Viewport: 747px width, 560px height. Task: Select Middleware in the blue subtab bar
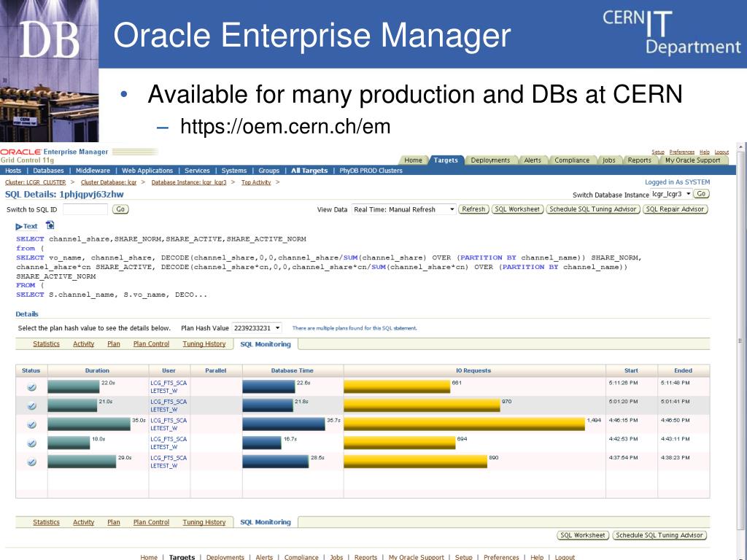point(93,171)
